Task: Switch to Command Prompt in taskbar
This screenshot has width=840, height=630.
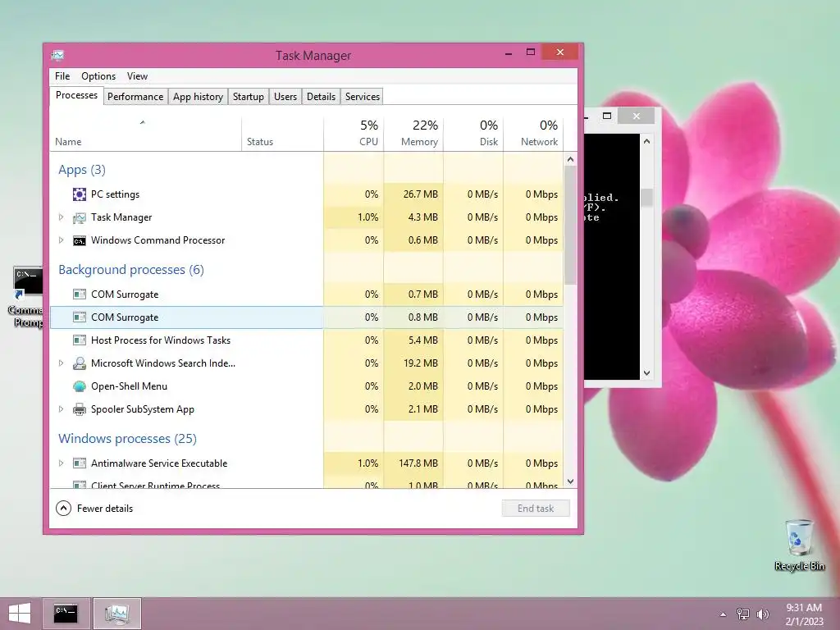Action: tap(66, 614)
